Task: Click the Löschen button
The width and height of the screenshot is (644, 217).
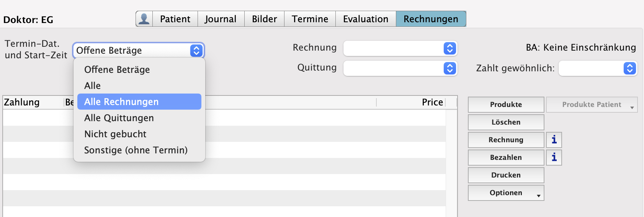Action: click(506, 122)
